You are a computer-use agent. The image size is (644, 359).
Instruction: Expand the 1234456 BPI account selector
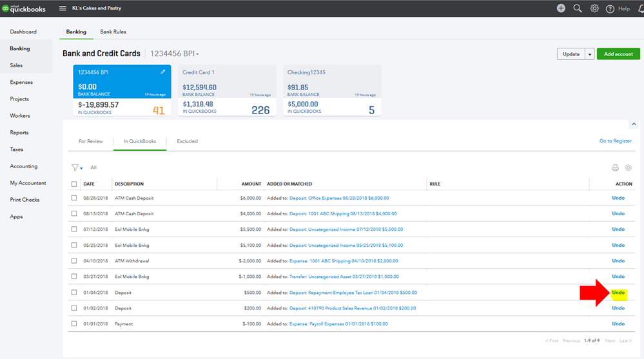coord(175,54)
